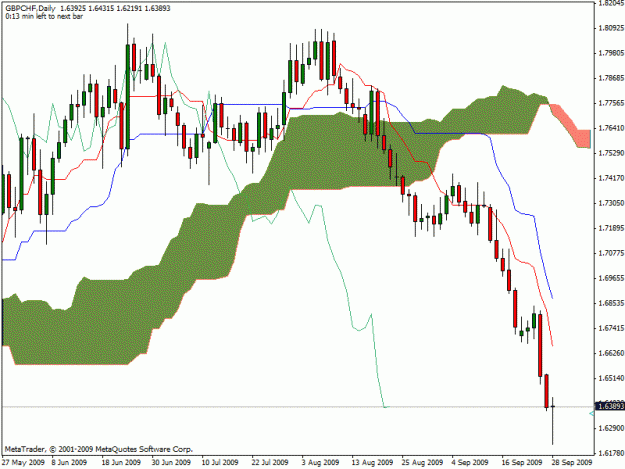Viewport: 625px width, 469px height.
Task: Click the 13 Aug 2009 date label
Action: [372, 462]
